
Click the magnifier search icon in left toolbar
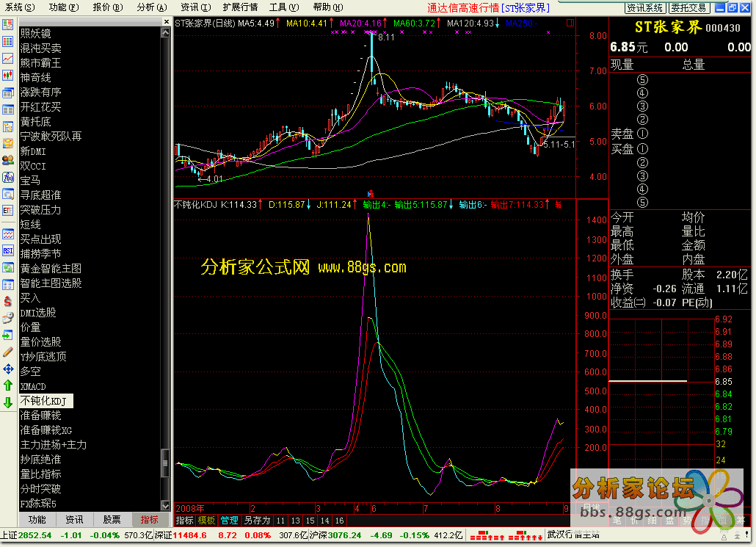pyautogui.click(x=8, y=194)
